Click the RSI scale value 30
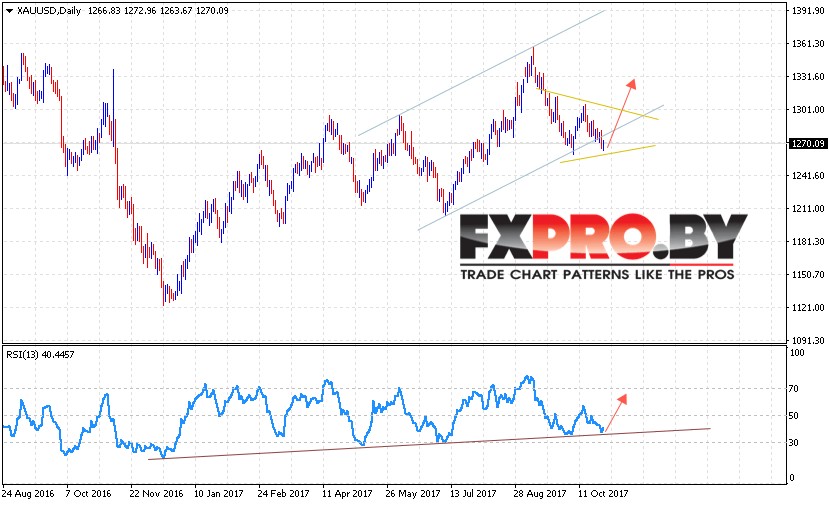Image resolution: width=829 pixels, height=505 pixels. point(794,443)
